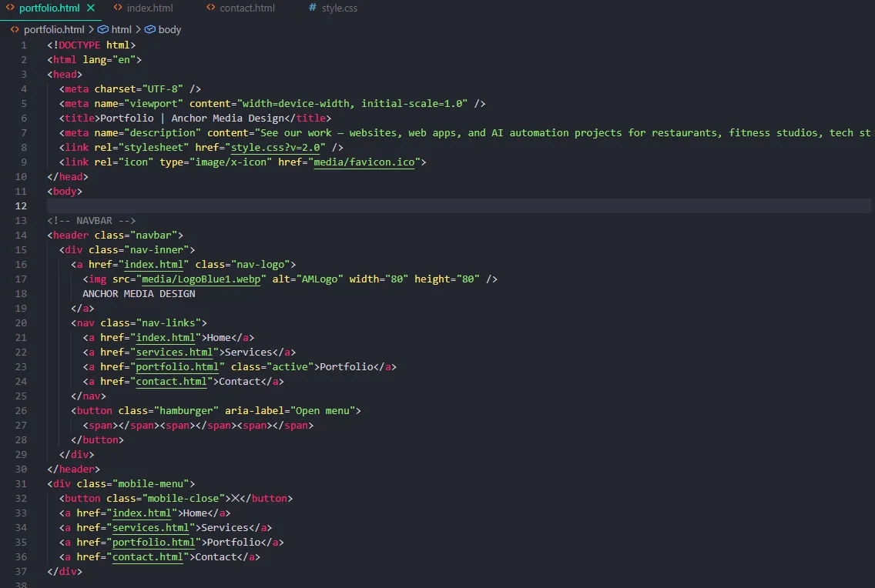Close the portfolio.html tab
This screenshot has height=588, width=875.
tap(90, 8)
